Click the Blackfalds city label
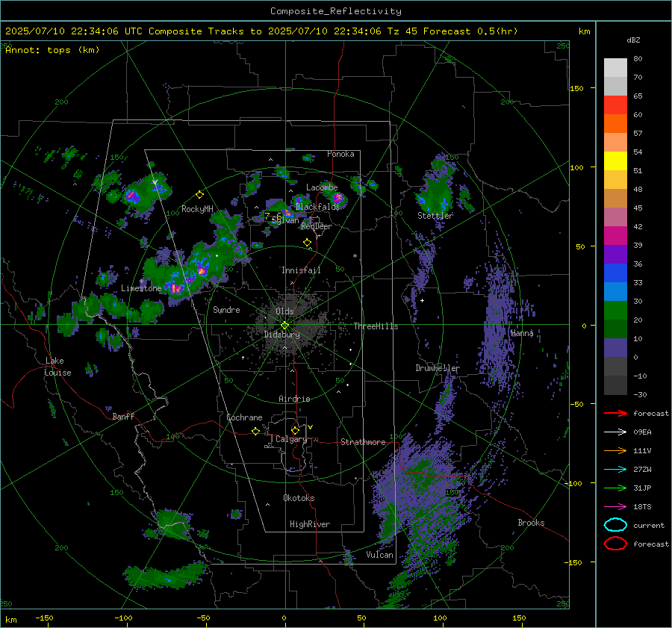 pyautogui.click(x=317, y=207)
